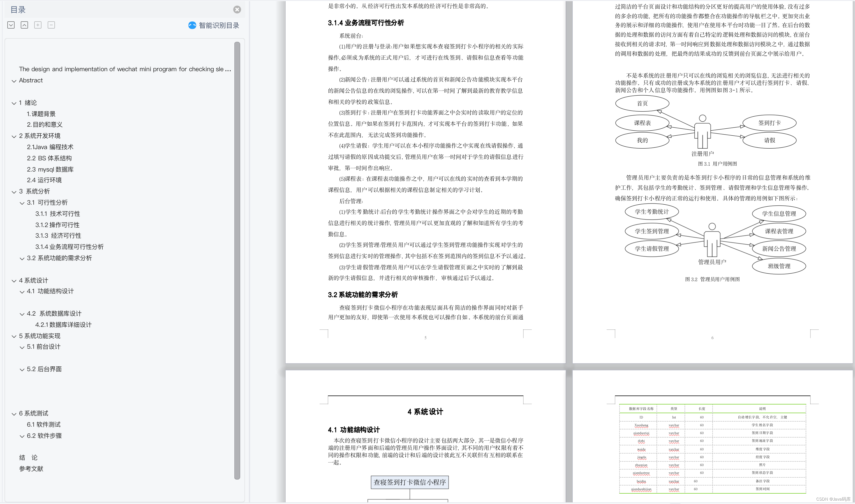Go to Abstract in outline

(x=31, y=80)
